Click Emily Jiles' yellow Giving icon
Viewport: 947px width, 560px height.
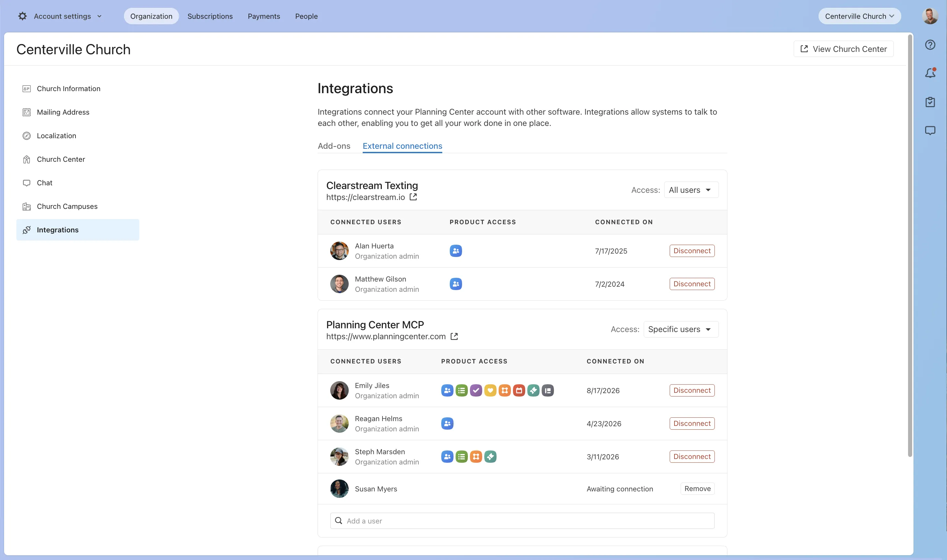(490, 390)
